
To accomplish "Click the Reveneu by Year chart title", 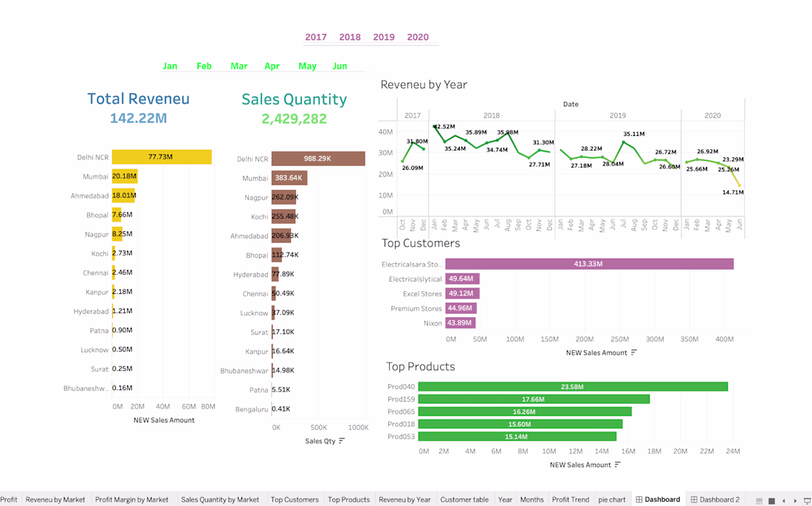I will tap(424, 84).
